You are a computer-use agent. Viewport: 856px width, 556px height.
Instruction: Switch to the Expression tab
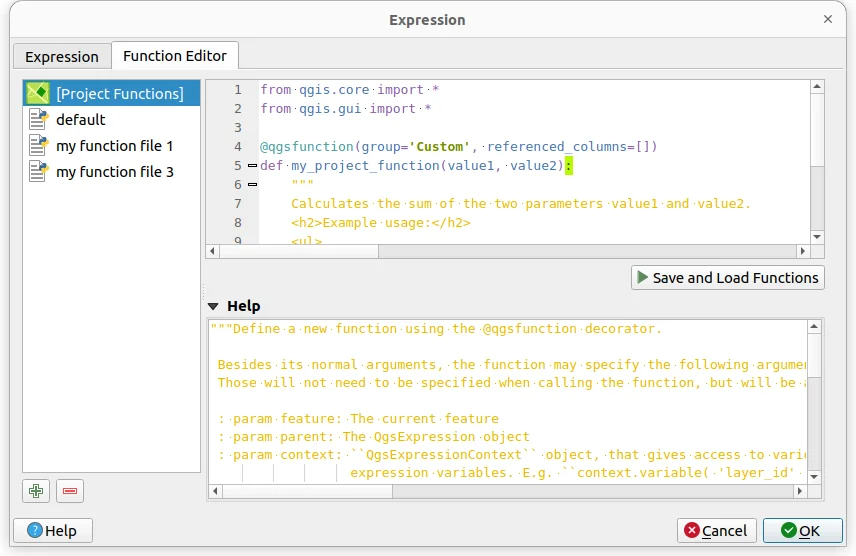62,56
